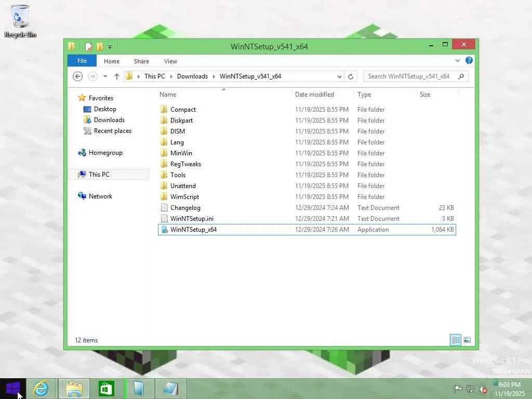The image size is (532, 399).
Task: Switch to Large icons view layout
Action: coord(467,340)
